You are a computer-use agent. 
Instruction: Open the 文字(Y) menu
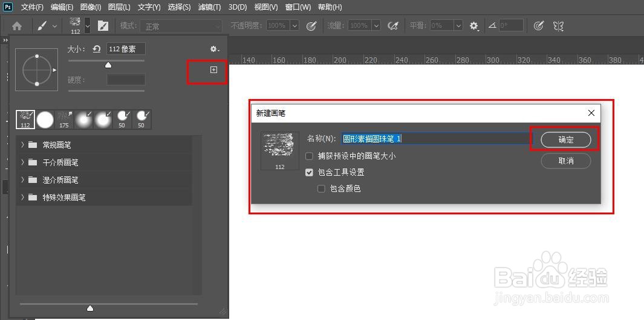point(149,7)
